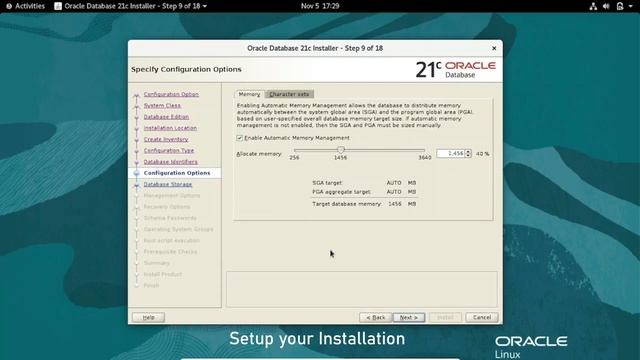The image size is (640, 360).
Task: Go to Database Edition step
Action: pos(166,117)
